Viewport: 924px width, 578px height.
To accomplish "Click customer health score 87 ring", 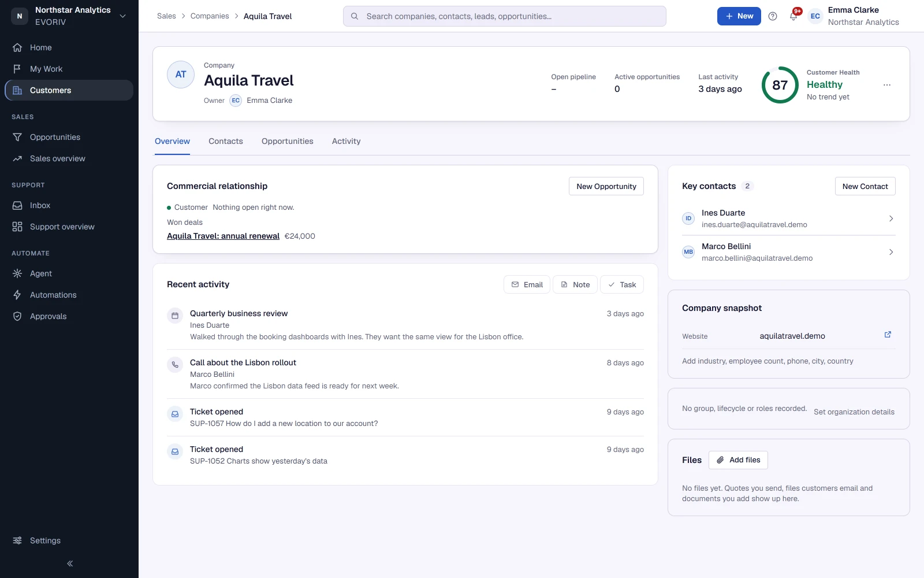I will (x=780, y=85).
